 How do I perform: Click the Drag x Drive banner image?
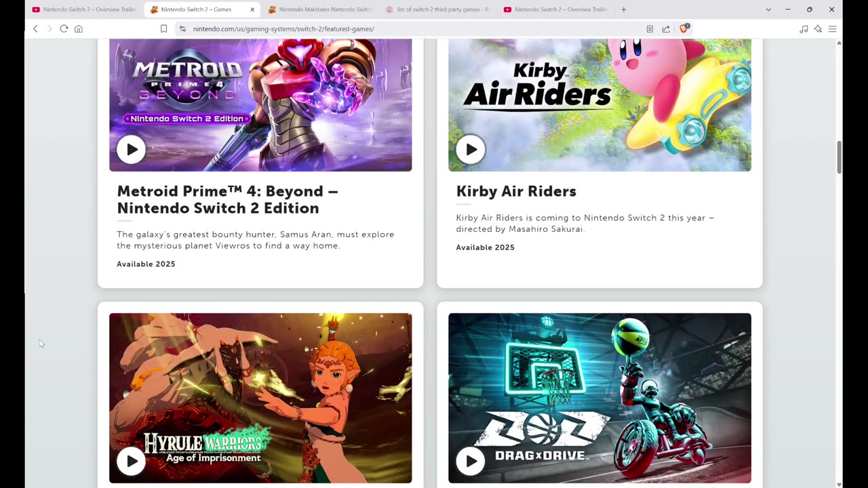599,398
